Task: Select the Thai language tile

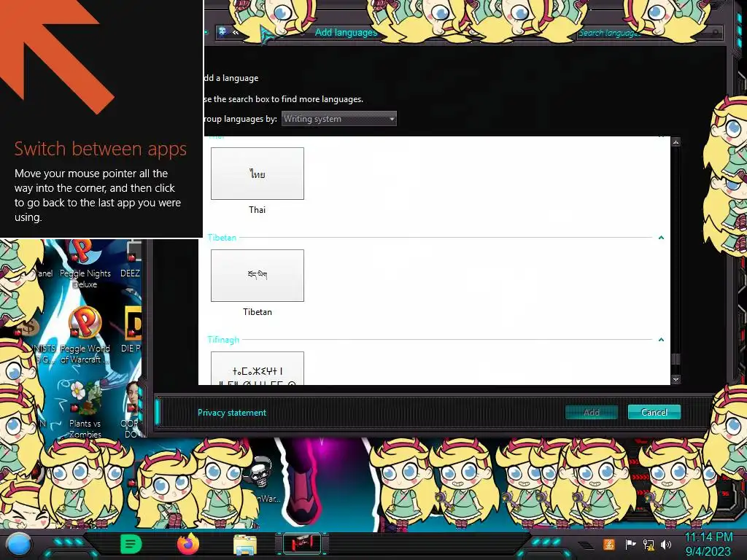Action: (258, 174)
